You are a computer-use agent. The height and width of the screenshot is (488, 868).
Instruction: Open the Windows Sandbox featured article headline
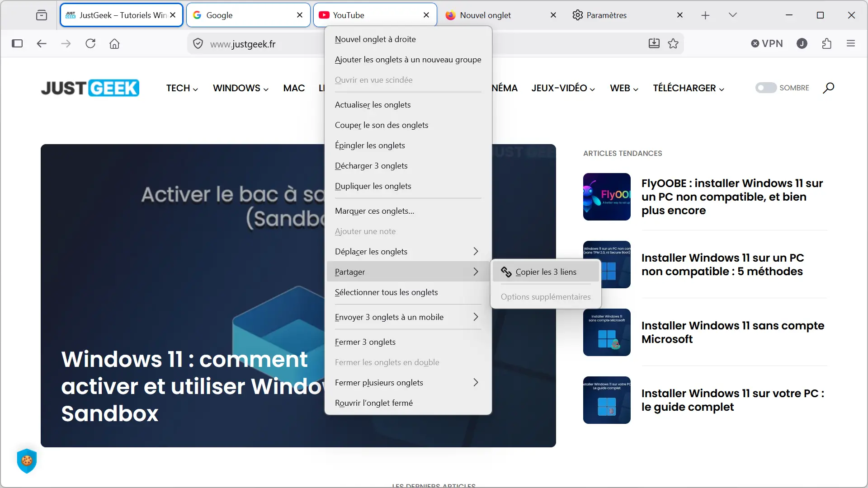coord(192,386)
